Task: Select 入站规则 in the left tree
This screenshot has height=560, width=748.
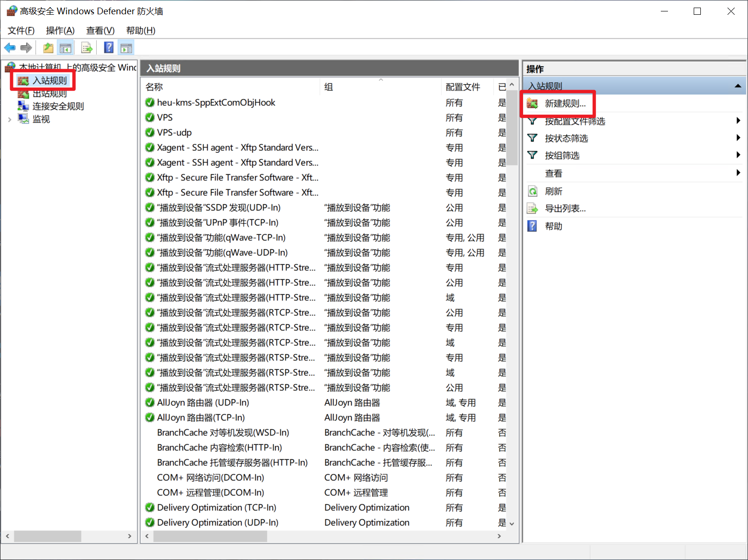Action: point(50,80)
